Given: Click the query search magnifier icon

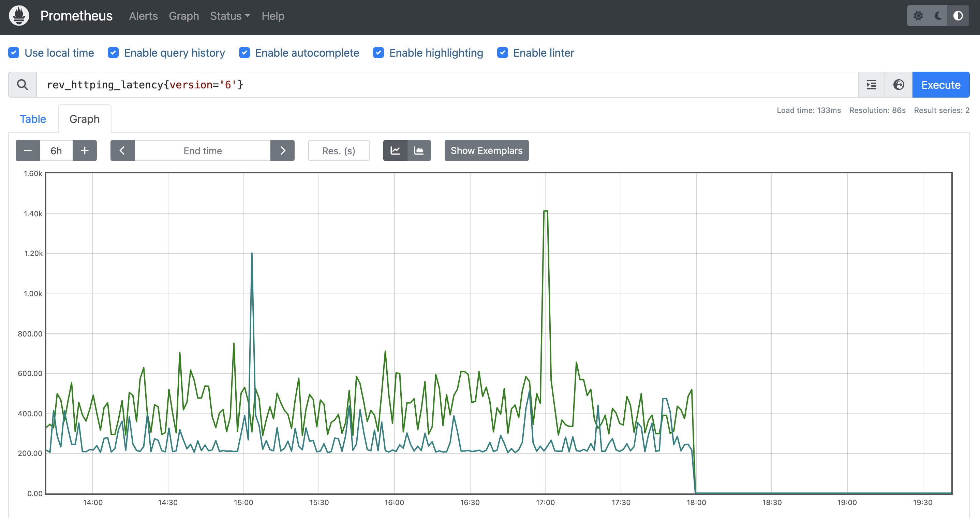Looking at the screenshot, I should pyautogui.click(x=23, y=85).
